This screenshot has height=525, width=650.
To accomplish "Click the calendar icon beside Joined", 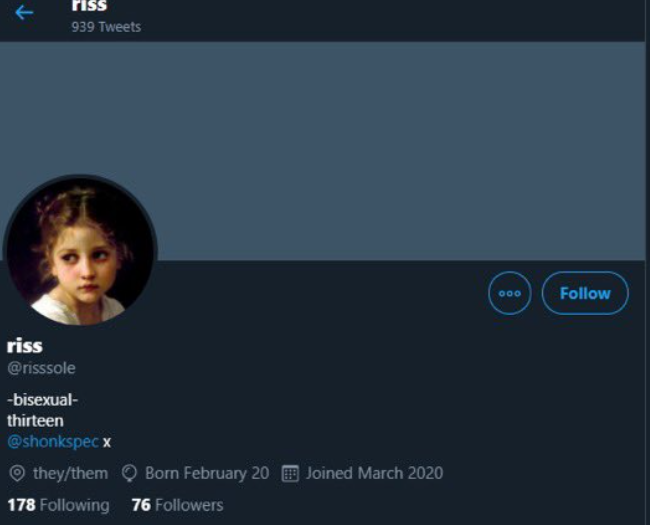I will click(290, 473).
